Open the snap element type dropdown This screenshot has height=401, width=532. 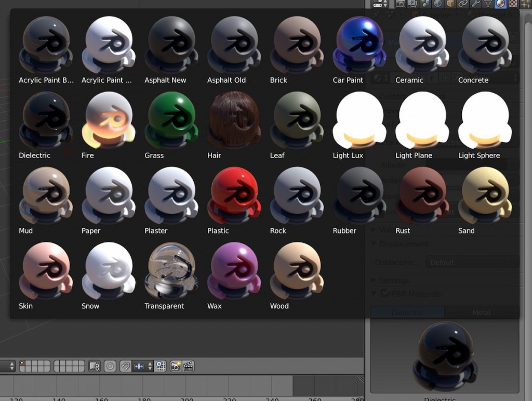pos(142,366)
